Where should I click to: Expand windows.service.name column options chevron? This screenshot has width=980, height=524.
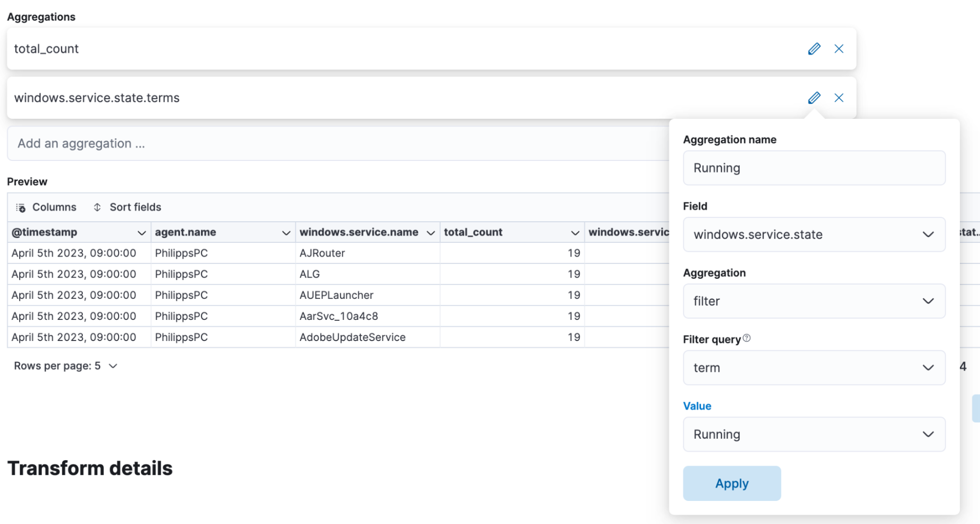pyautogui.click(x=431, y=233)
